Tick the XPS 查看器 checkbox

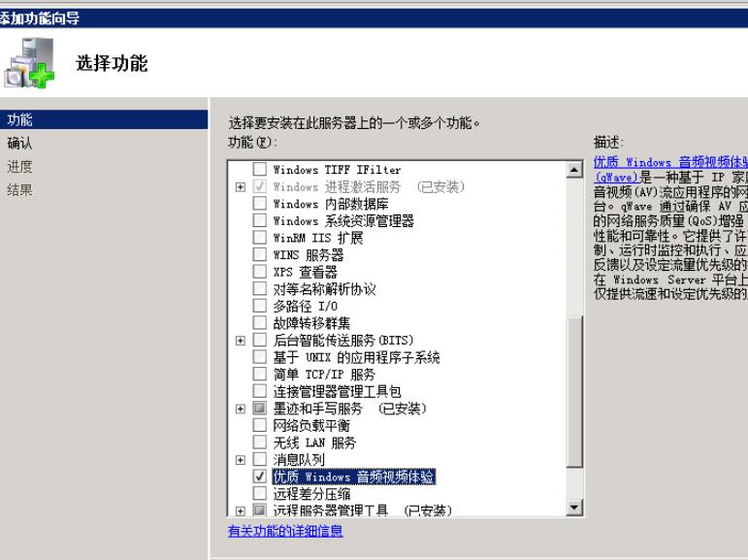click(259, 273)
